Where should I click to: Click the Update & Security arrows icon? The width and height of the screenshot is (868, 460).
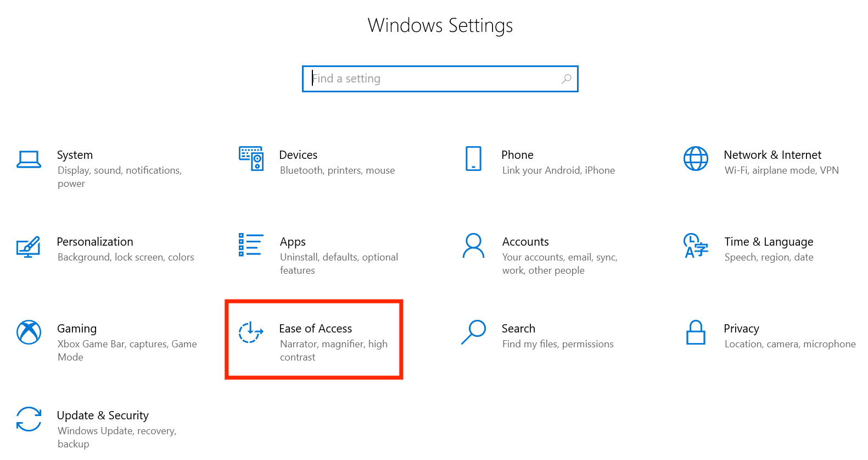[29, 419]
